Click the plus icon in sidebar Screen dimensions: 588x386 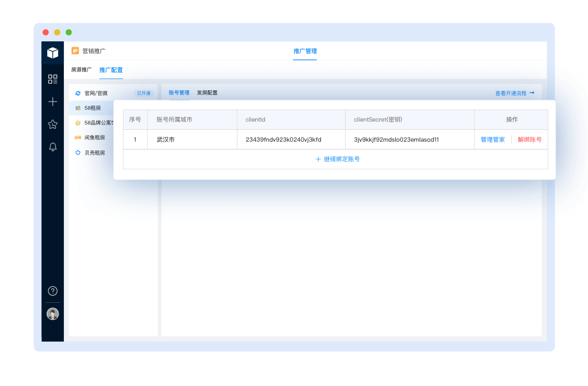coord(53,102)
